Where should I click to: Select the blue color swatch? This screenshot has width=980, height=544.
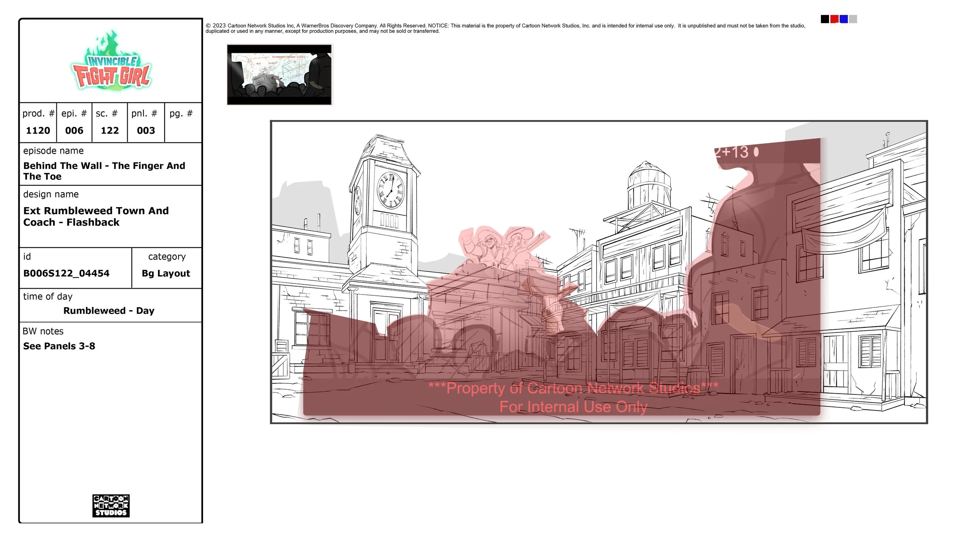click(x=844, y=19)
